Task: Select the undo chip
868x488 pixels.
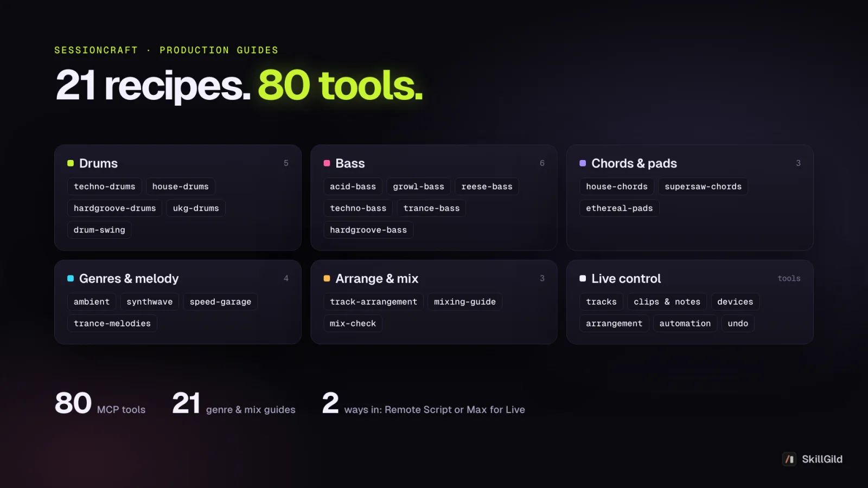Action: 738,323
